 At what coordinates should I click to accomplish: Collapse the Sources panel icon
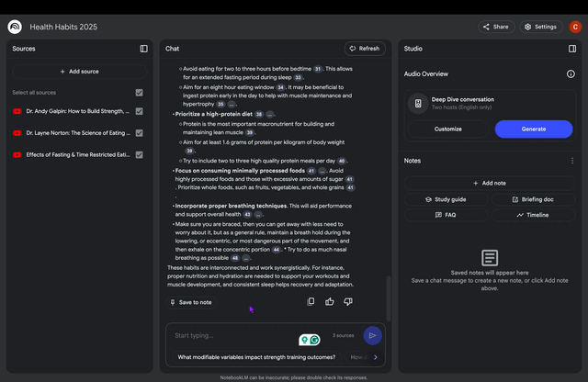pos(143,49)
